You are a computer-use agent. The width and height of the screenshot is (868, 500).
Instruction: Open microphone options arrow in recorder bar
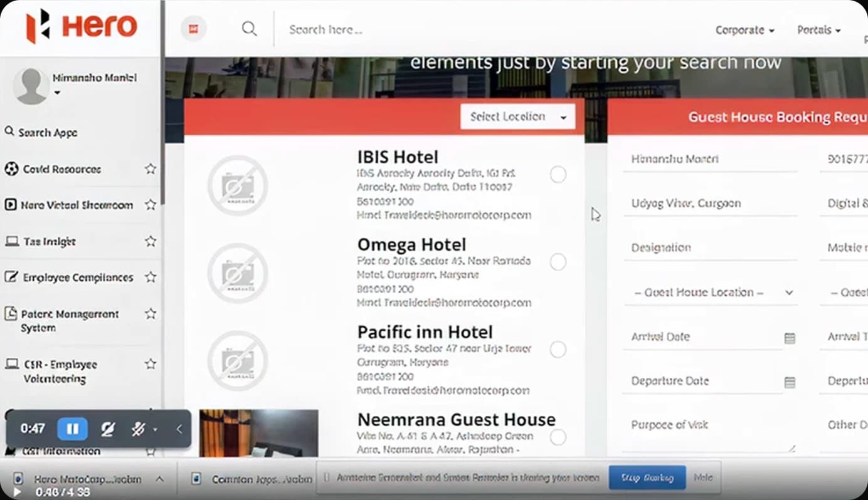tap(155, 429)
